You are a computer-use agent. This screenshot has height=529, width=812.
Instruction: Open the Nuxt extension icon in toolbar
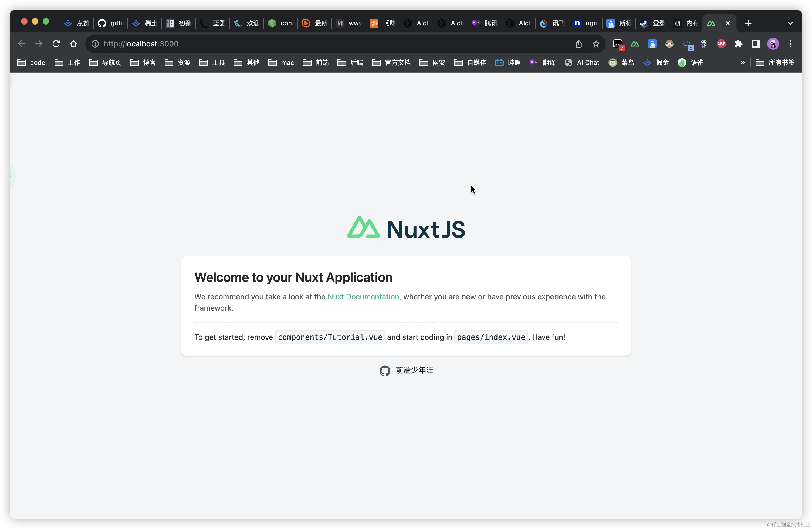(x=635, y=44)
